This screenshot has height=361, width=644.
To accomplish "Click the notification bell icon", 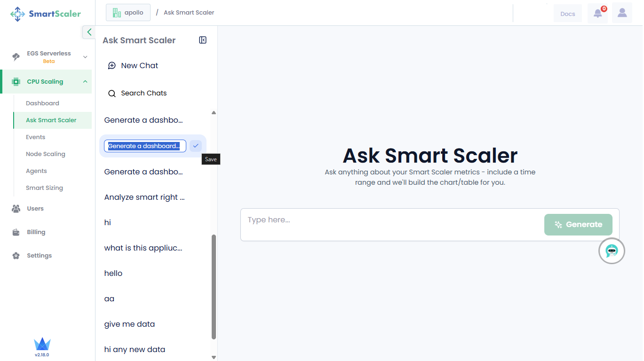I will [x=597, y=13].
